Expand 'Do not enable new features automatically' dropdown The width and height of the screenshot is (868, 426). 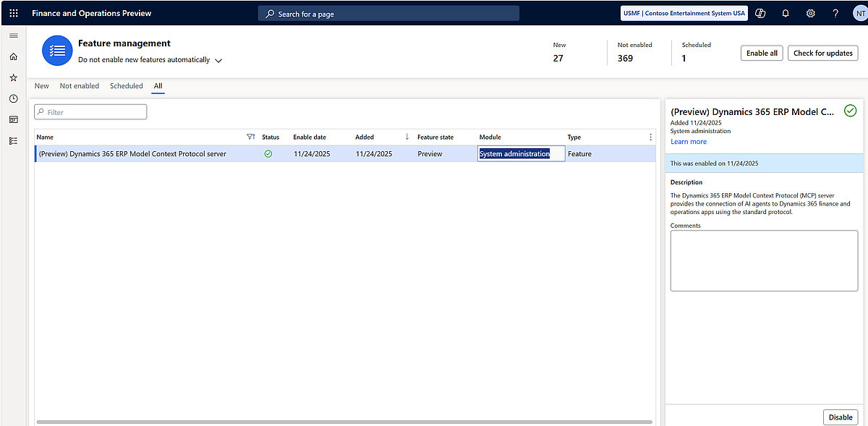[x=218, y=61]
